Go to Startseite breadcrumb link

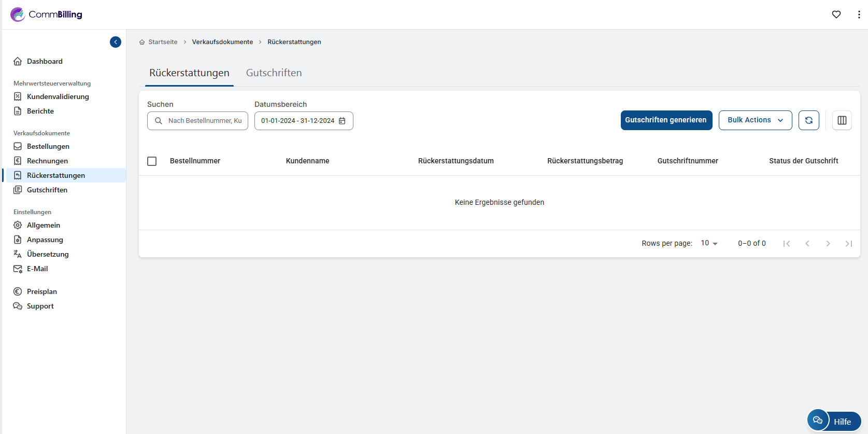tap(163, 42)
